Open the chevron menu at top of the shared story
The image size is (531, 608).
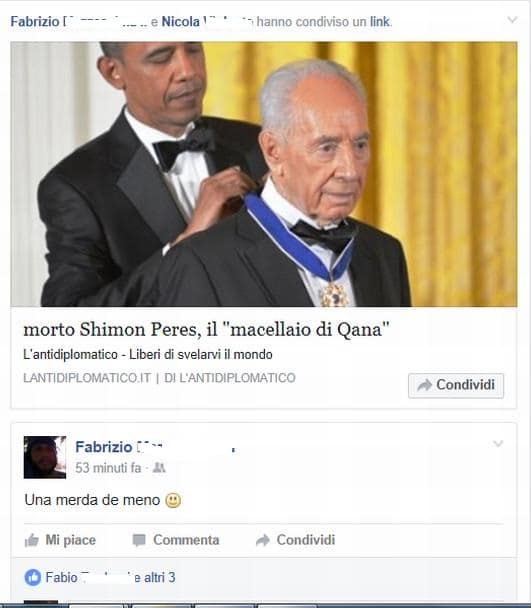click(x=512, y=20)
